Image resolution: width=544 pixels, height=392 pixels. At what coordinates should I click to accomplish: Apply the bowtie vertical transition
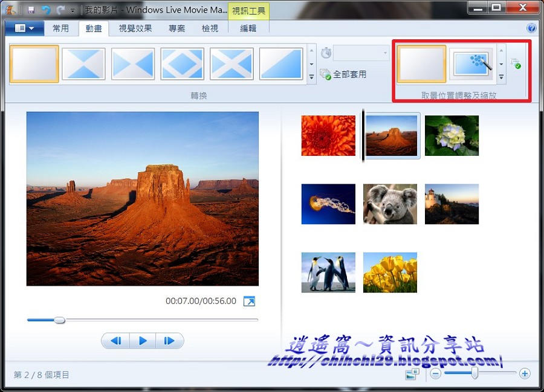point(83,64)
